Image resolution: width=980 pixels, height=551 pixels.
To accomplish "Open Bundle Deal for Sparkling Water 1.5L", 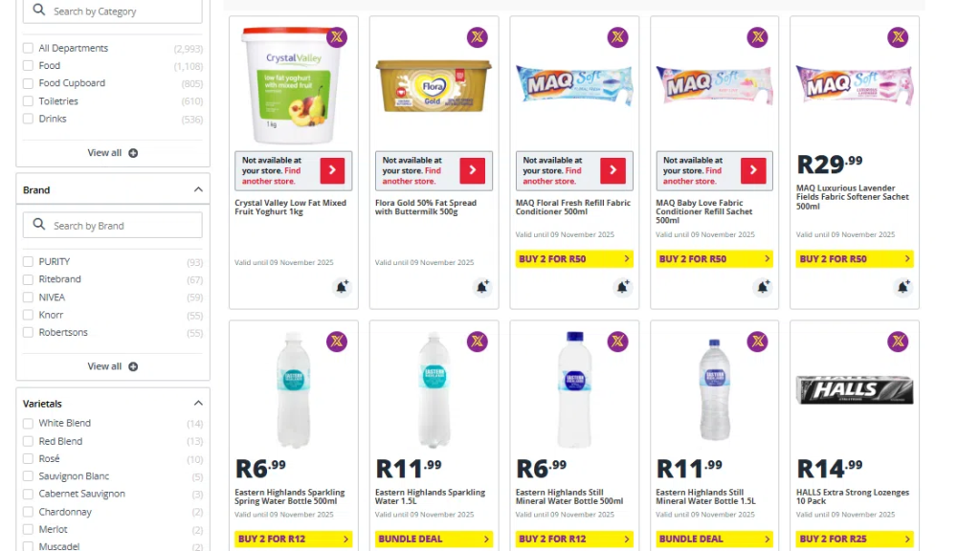I will point(434,540).
